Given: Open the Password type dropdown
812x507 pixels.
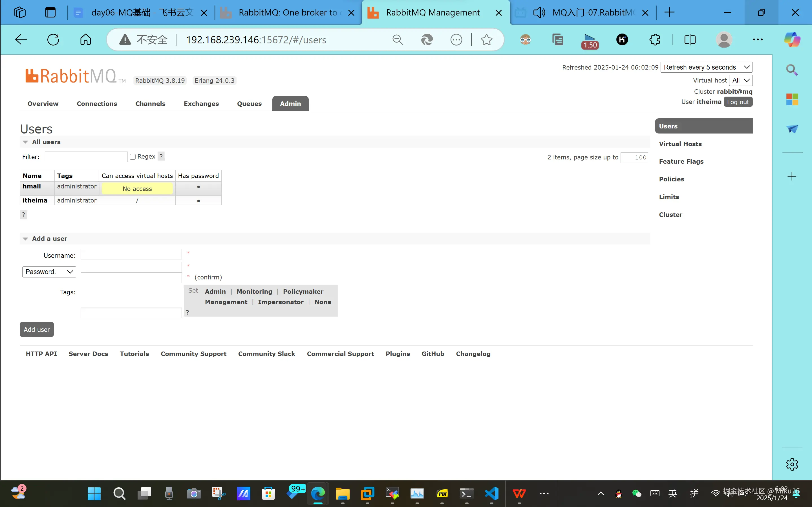Looking at the screenshot, I should click(x=49, y=272).
